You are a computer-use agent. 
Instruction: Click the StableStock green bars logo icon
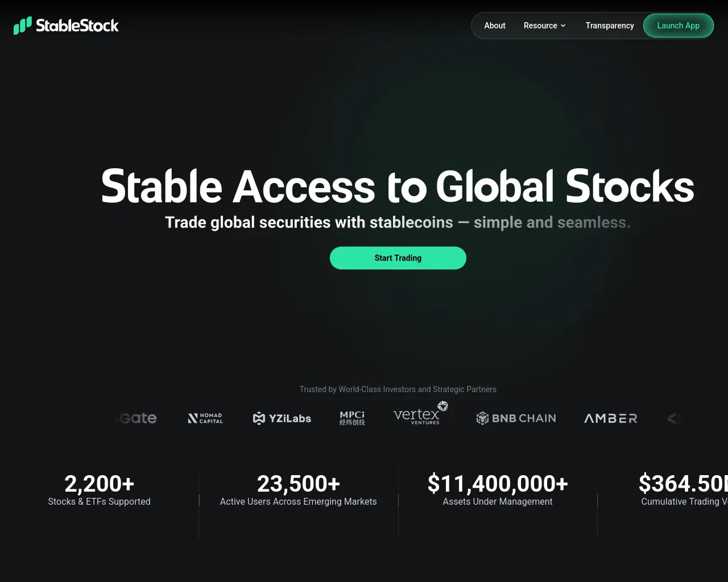[x=23, y=26]
